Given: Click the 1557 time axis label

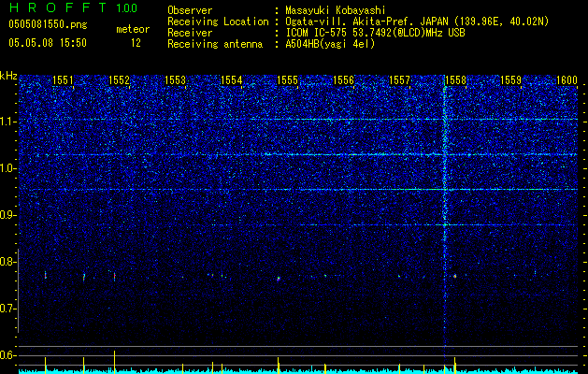Looking at the screenshot, I should coord(399,79).
